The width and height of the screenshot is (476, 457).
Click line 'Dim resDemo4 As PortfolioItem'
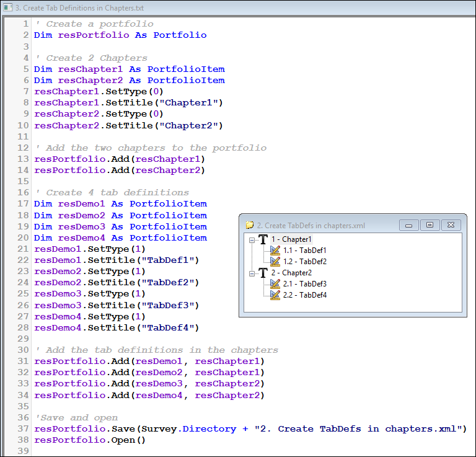[x=120, y=237]
